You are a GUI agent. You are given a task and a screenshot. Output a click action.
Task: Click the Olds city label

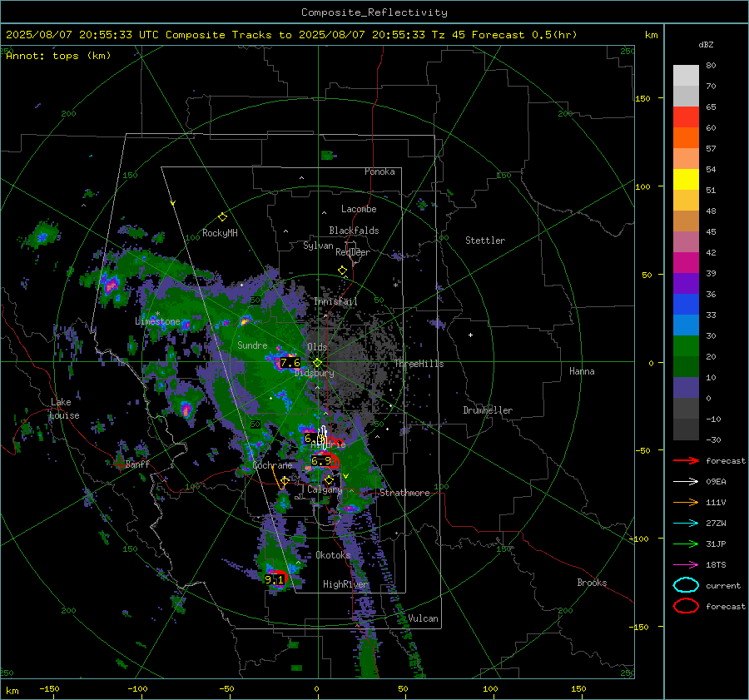point(317,347)
